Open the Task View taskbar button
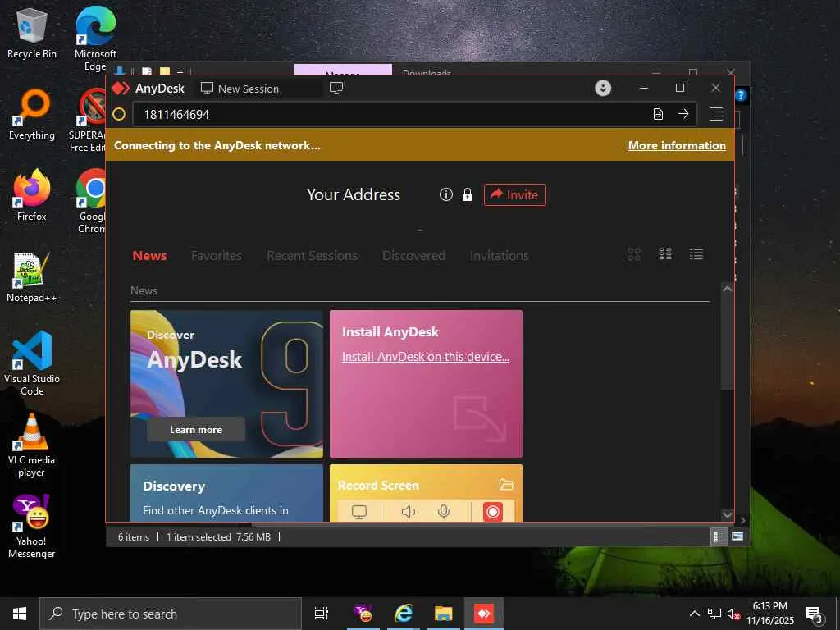840x630 pixels. (322, 614)
